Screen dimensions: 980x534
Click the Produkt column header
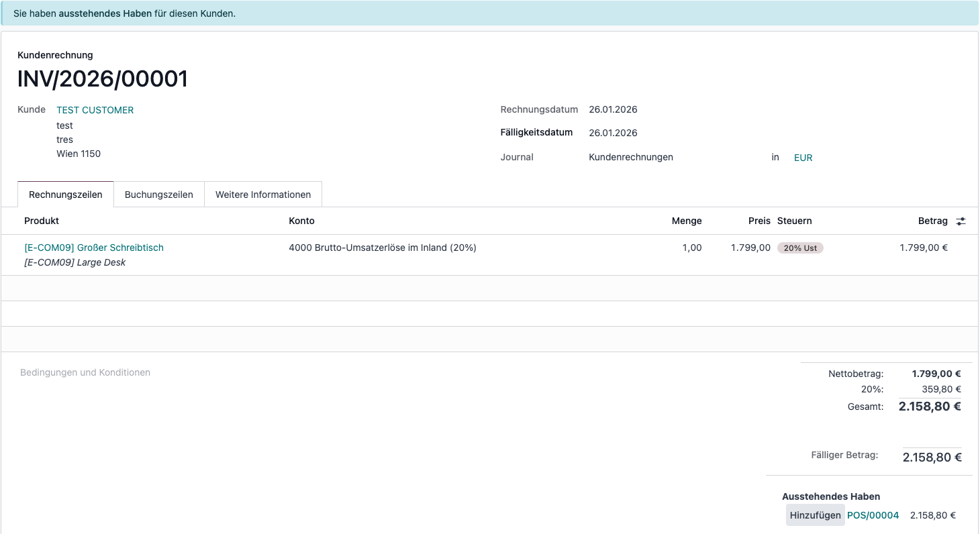pos(42,221)
